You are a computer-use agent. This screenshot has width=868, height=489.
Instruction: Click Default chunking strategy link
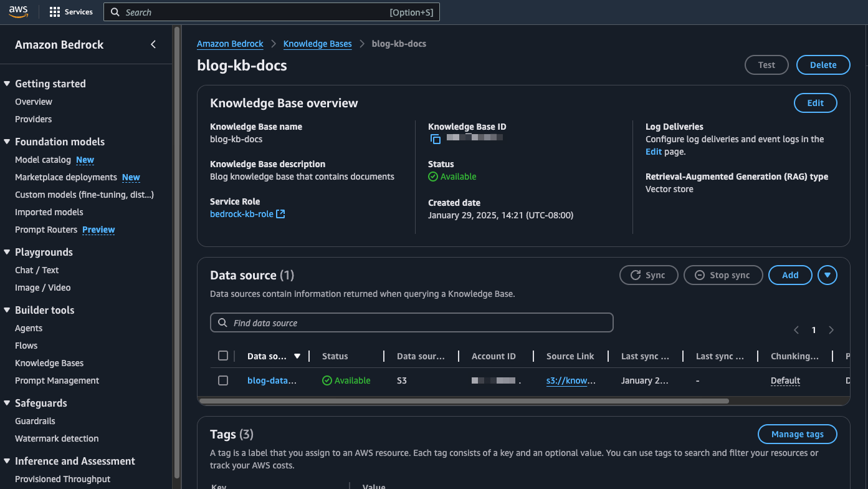click(785, 380)
